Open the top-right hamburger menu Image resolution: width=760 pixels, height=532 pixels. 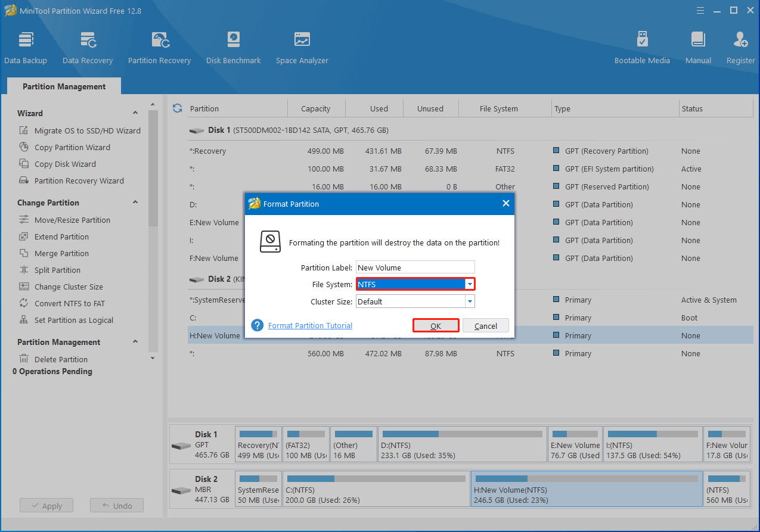pos(700,10)
